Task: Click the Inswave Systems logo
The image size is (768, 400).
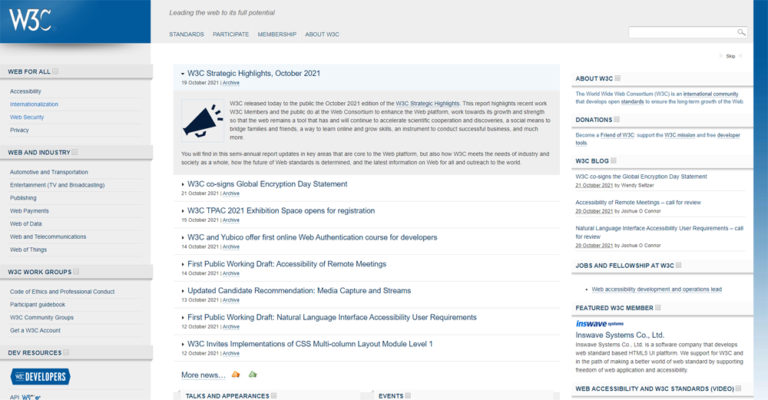Action: coord(597,323)
